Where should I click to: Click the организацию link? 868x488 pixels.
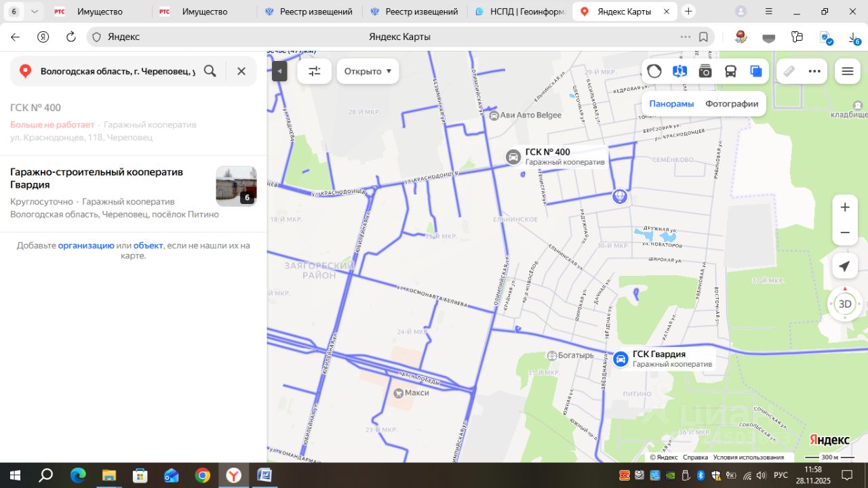point(86,245)
